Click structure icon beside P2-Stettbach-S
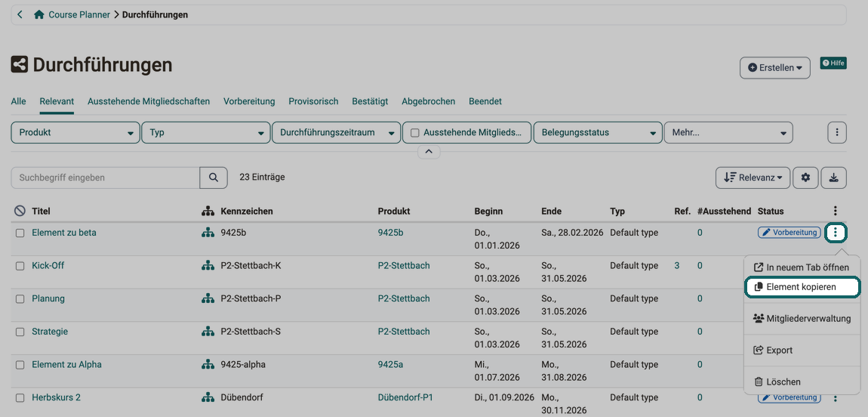 click(208, 332)
